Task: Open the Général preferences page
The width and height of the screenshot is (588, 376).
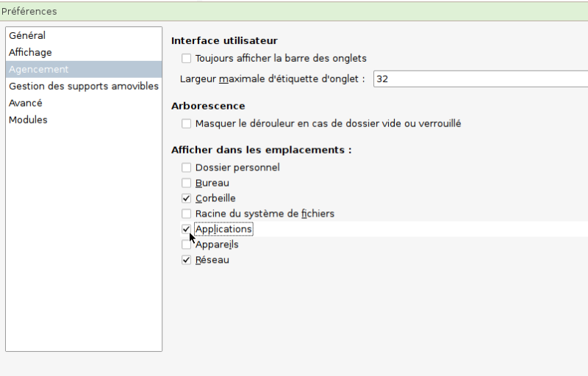Action: (84, 35)
